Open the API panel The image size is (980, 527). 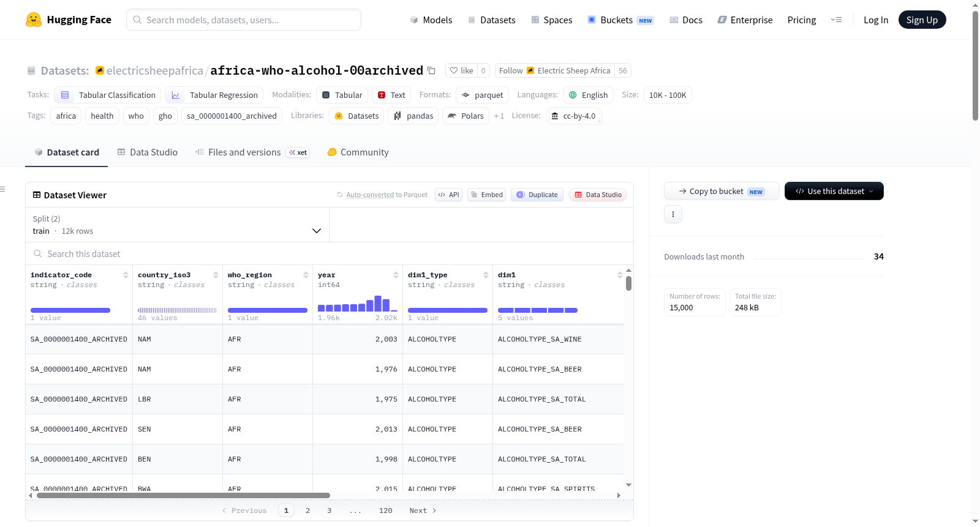tap(448, 195)
